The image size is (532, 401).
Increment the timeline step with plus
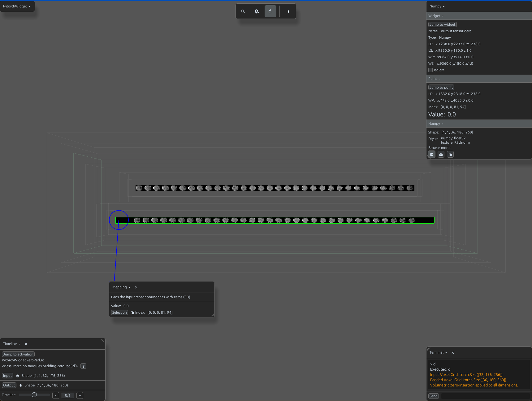click(x=80, y=395)
